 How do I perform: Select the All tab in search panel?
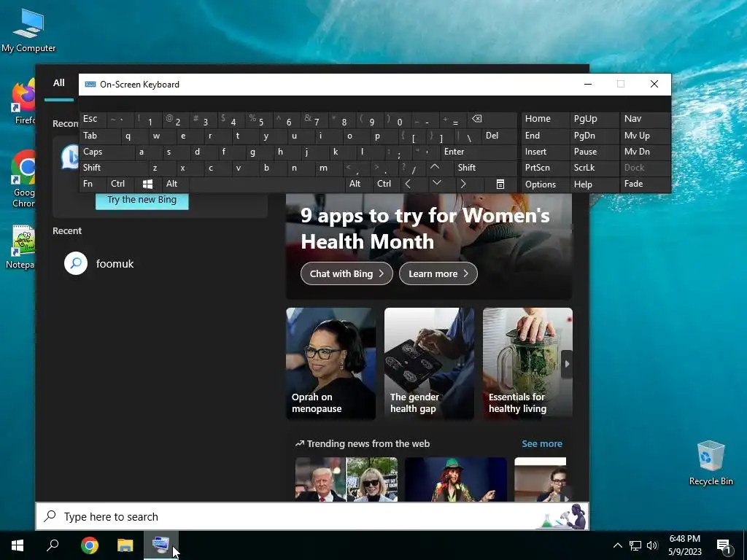[x=59, y=83]
